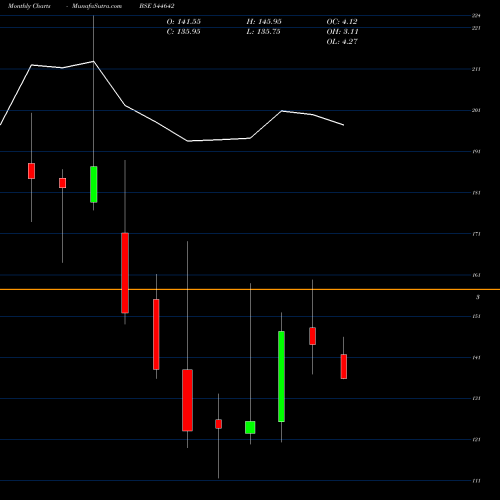Click the 211 price axis label
Viewport: 500px width, 500px height.
tap(476, 69)
